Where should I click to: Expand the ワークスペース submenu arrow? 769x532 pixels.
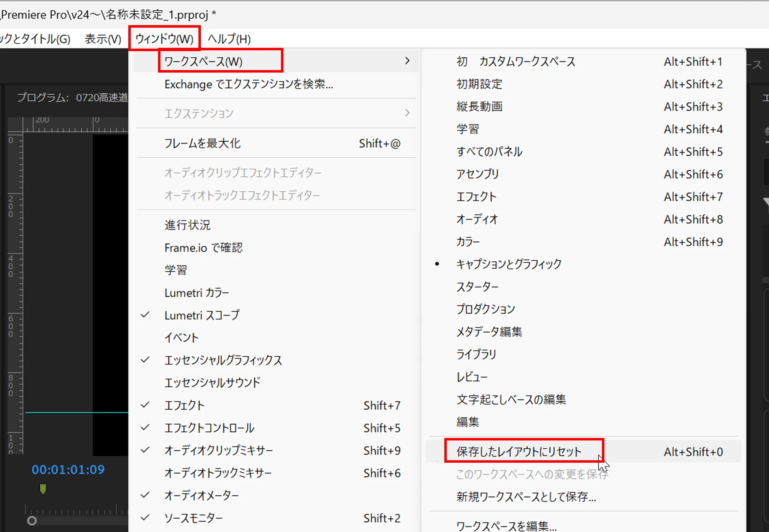pos(407,61)
